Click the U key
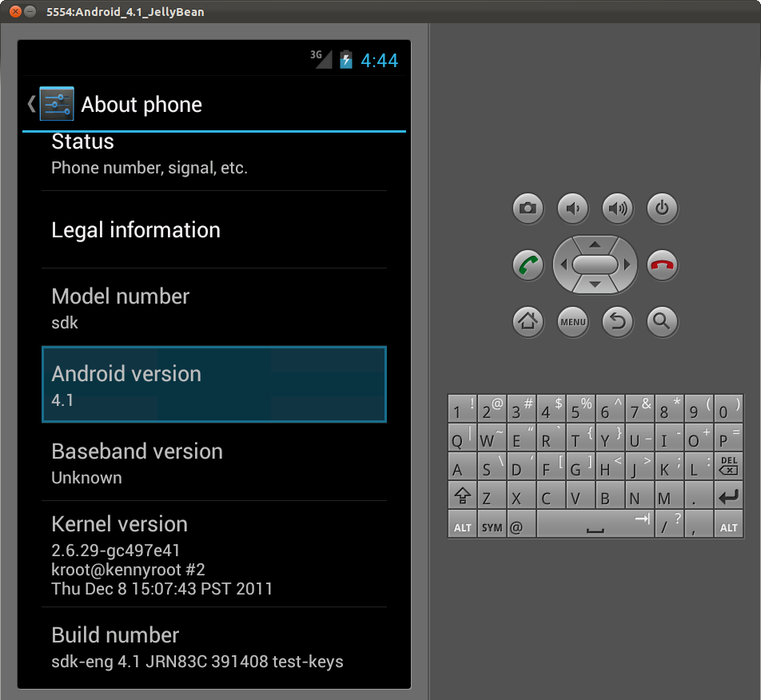 (639, 438)
